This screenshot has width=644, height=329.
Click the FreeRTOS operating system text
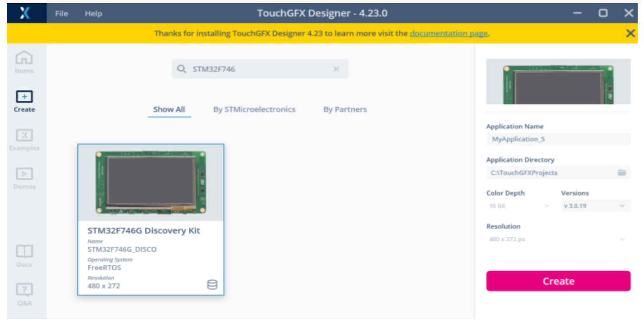[x=105, y=268]
